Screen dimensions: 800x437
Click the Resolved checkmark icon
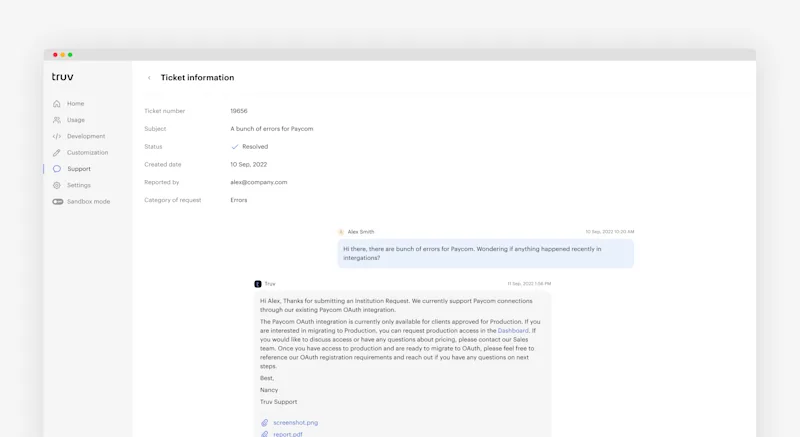[235, 147]
